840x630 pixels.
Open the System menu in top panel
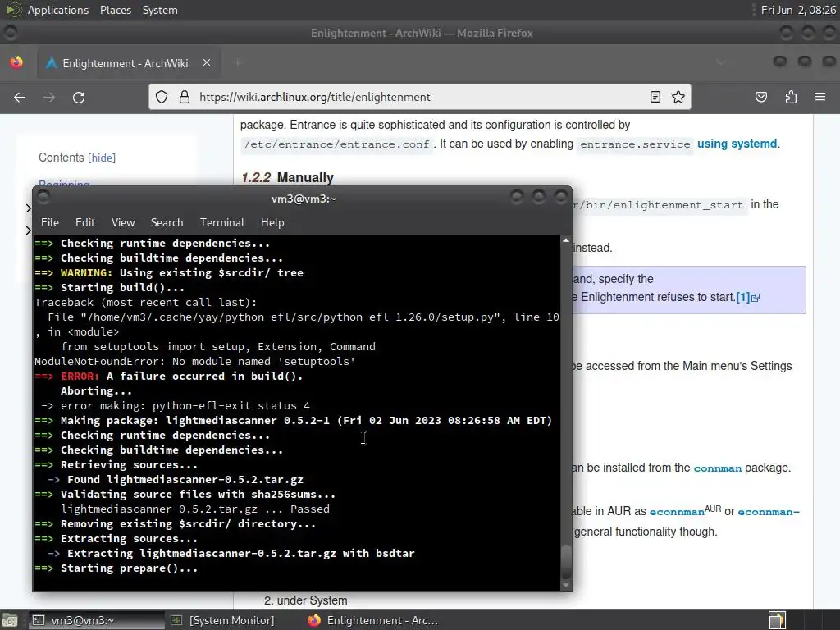[x=160, y=10]
